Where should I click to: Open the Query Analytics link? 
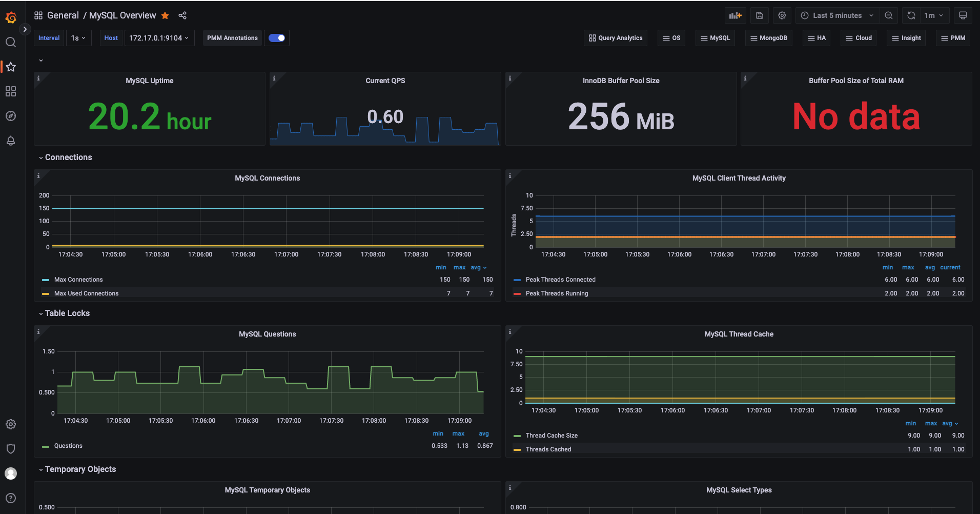click(616, 38)
